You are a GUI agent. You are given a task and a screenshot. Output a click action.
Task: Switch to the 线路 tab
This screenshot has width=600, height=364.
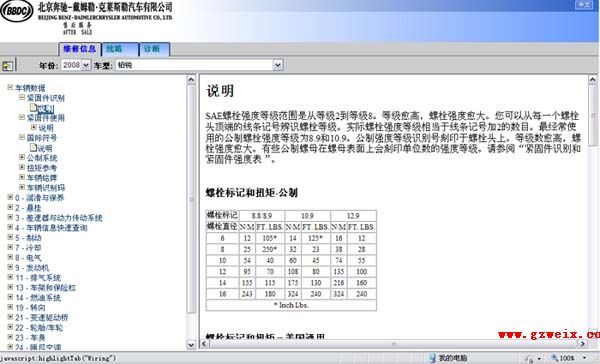[120, 49]
